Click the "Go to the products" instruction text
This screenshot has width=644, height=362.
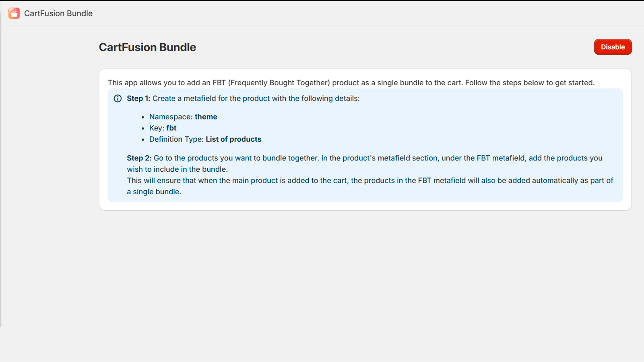click(x=236, y=158)
